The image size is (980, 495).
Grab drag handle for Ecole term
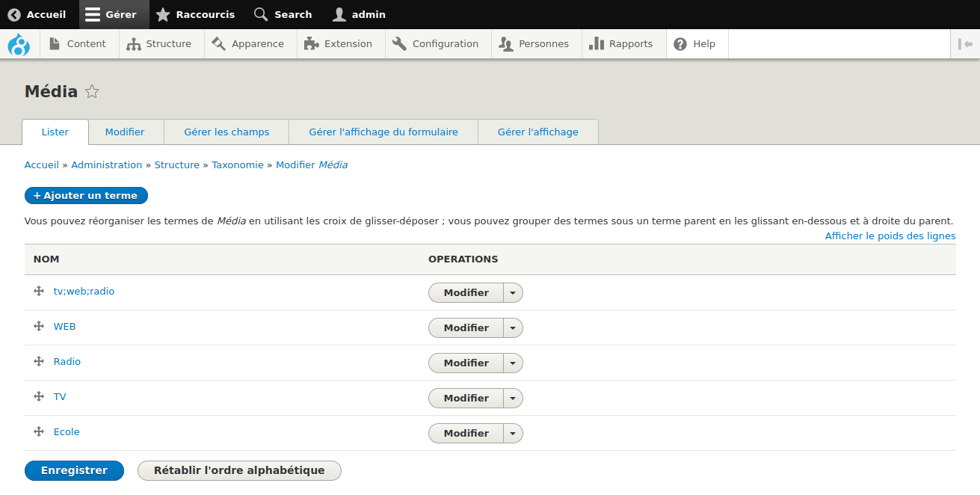[x=39, y=432]
